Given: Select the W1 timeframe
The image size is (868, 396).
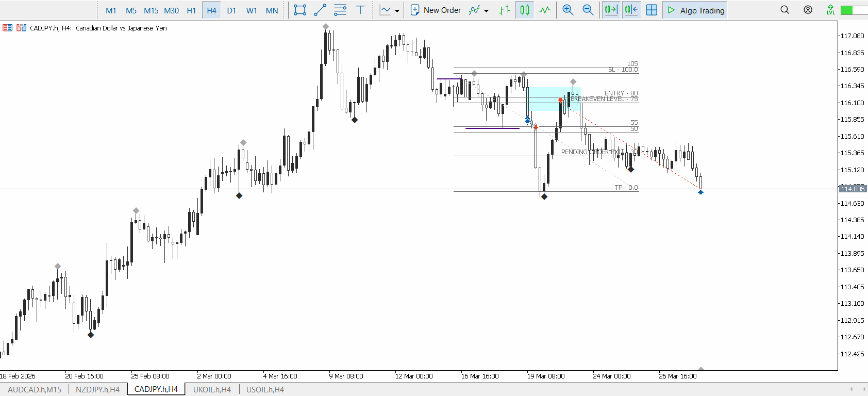Looking at the screenshot, I should 252,10.
